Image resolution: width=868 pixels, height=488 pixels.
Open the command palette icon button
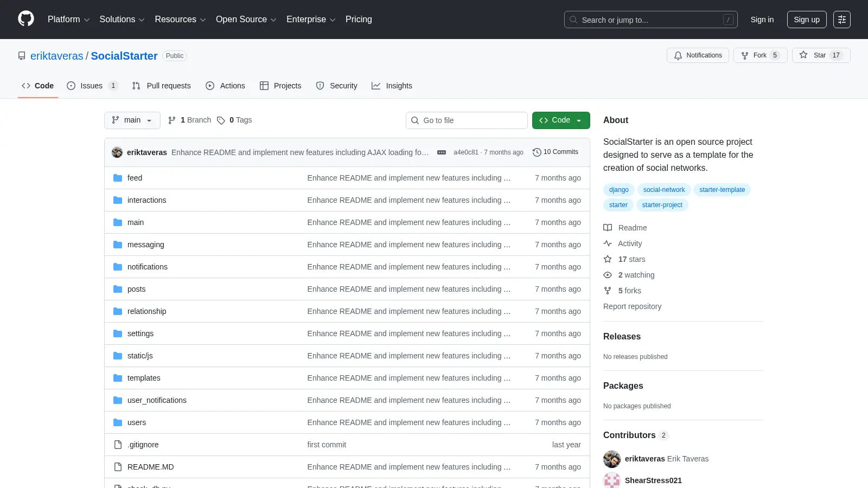[842, 20]
